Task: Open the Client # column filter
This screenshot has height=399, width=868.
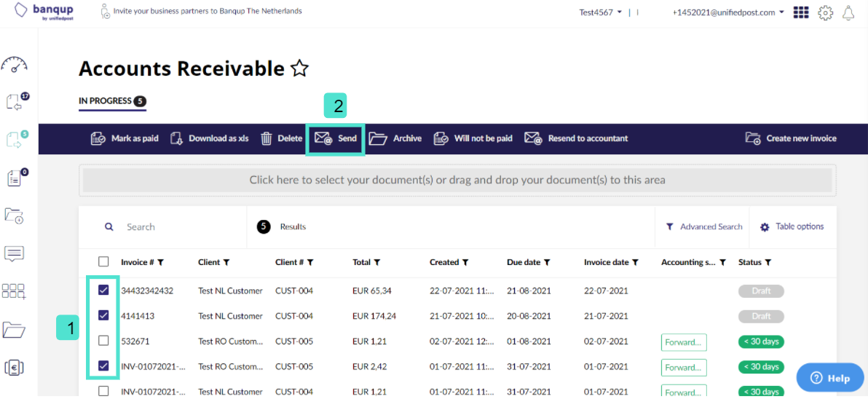Action: pyautogui.click(x=310, y=262)
